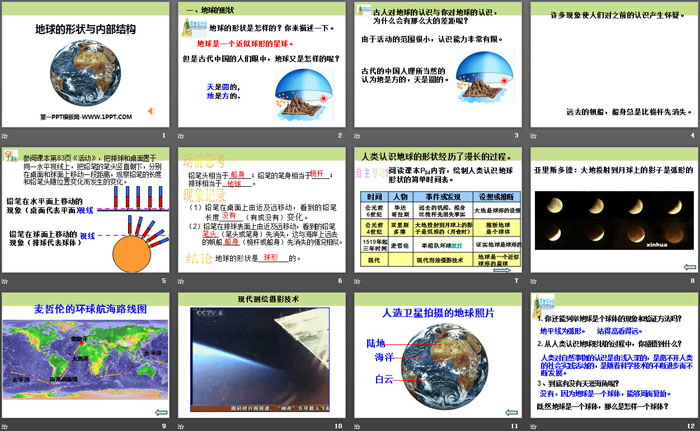Click animation star icon under slide 11

point(357,427)
